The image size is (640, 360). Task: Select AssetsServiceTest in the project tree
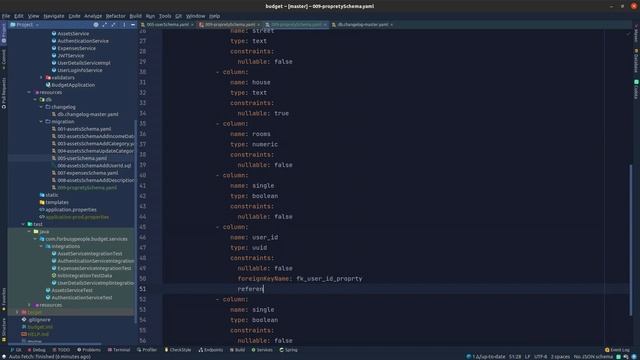click(x=72, y=291)
